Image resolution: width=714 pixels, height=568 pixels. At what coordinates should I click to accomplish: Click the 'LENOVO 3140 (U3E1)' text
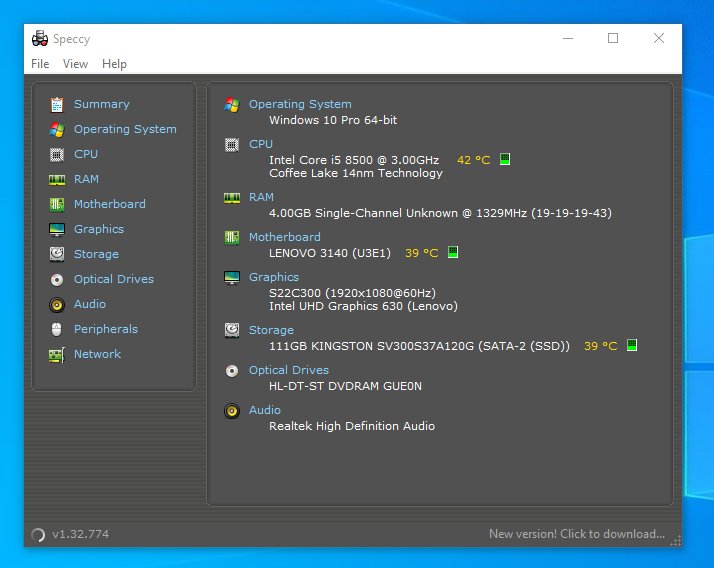(330, 253)
